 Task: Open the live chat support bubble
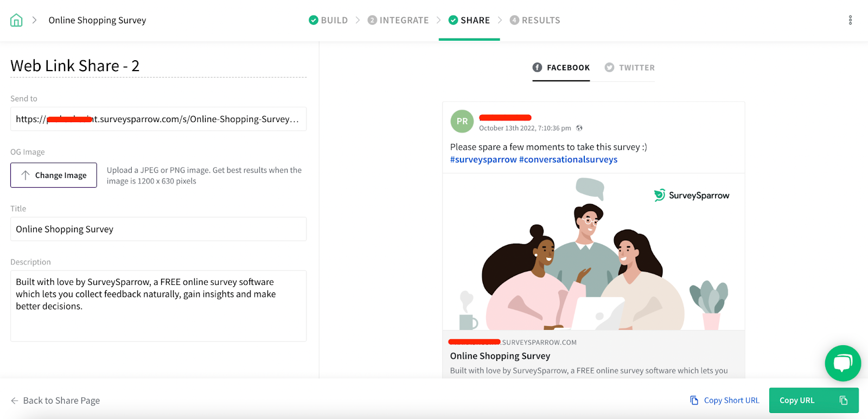click(843, 363)
